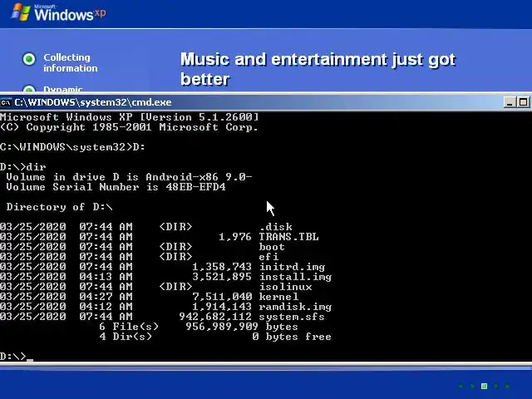
Task: Click the 04:13 AM install.img timestamp
Action: point(106,277)
